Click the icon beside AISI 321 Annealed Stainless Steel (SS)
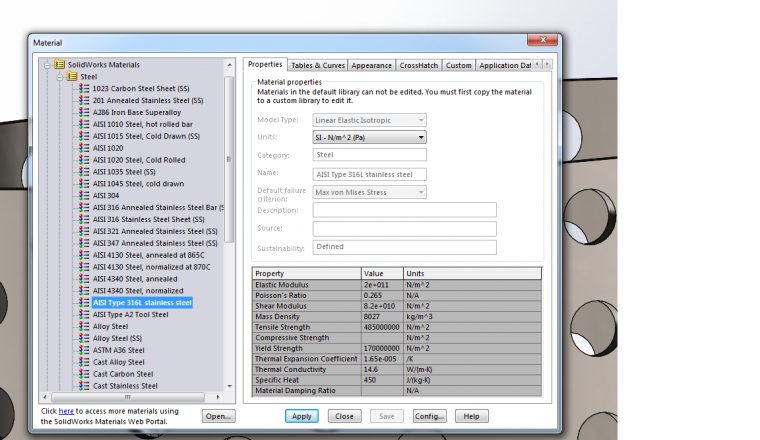760x440 pixels. [x=84, y=231]
